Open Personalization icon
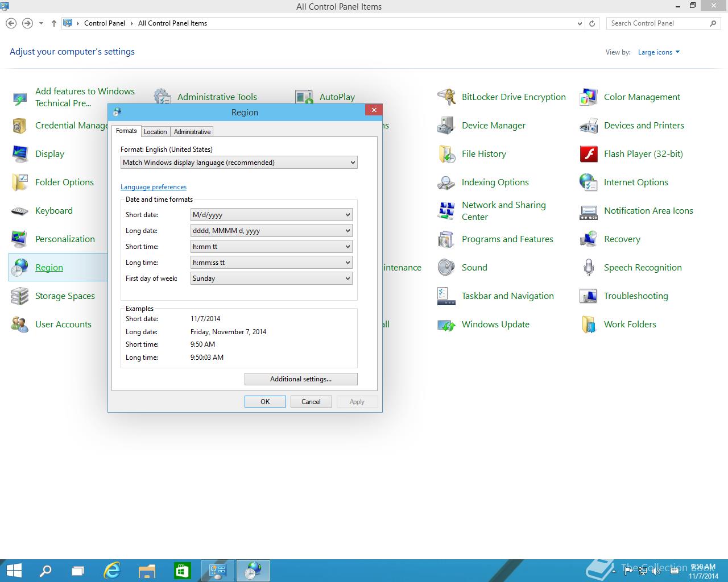Viewport: 728px width, 582px height. tap(20, 239)
